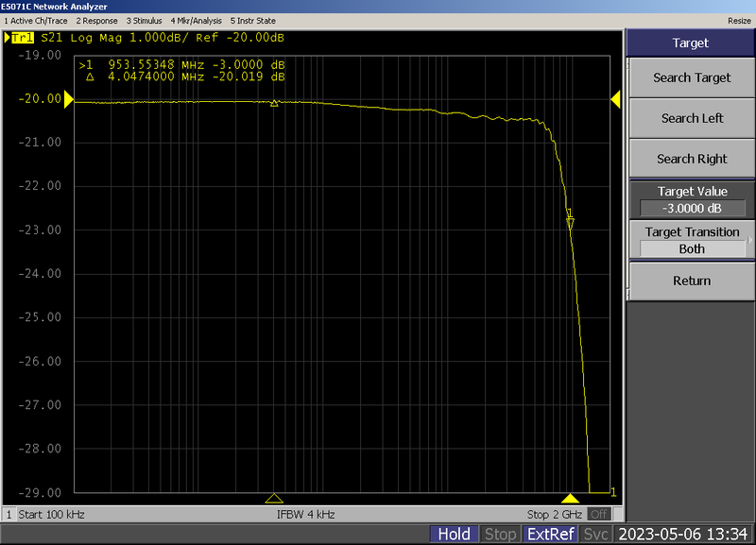Click the left reference level arrow

[x=68, y=99]
